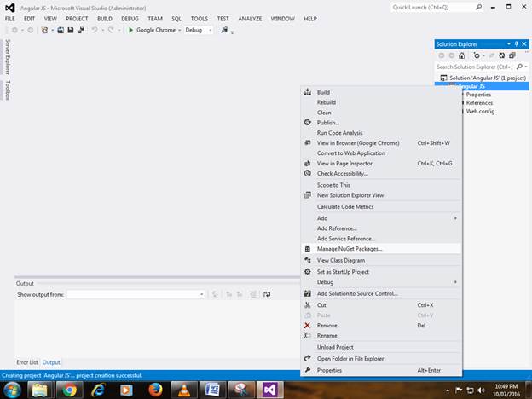Choose Set as StartUp Project
Image resolution: width=532 pixels, height=399 pixels.
click(x=381, y=272)
